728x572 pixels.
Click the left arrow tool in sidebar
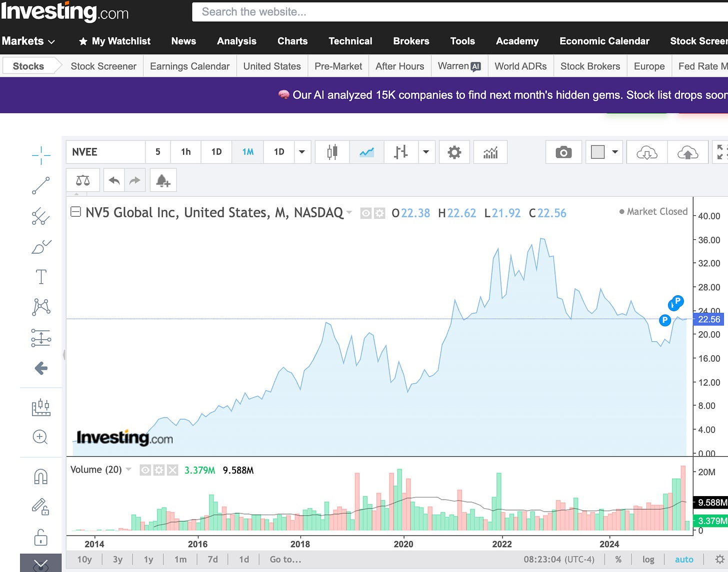(x=41, y=369)
